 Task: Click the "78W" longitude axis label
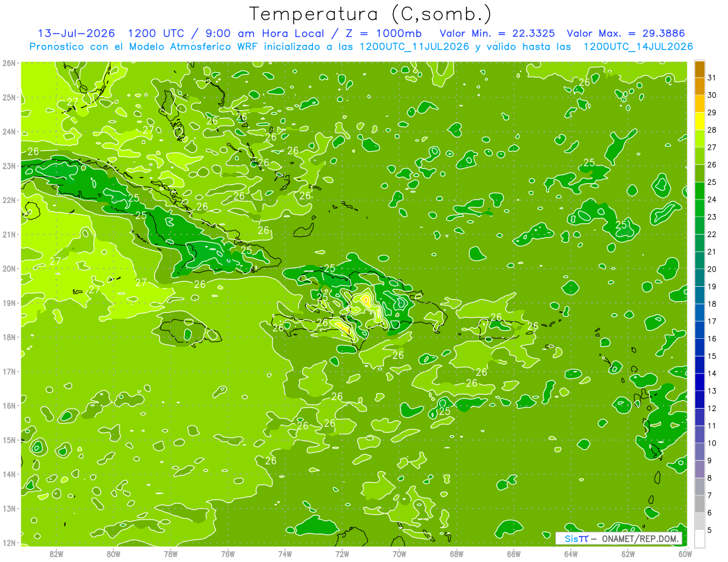pyautogui.click(x=171, y=554)
